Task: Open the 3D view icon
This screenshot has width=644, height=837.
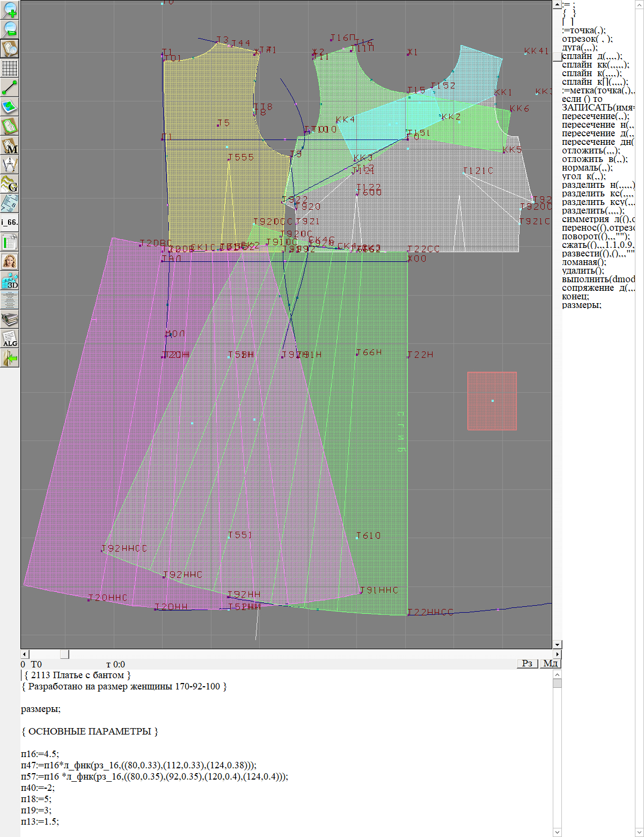Action: pos(10,281)
